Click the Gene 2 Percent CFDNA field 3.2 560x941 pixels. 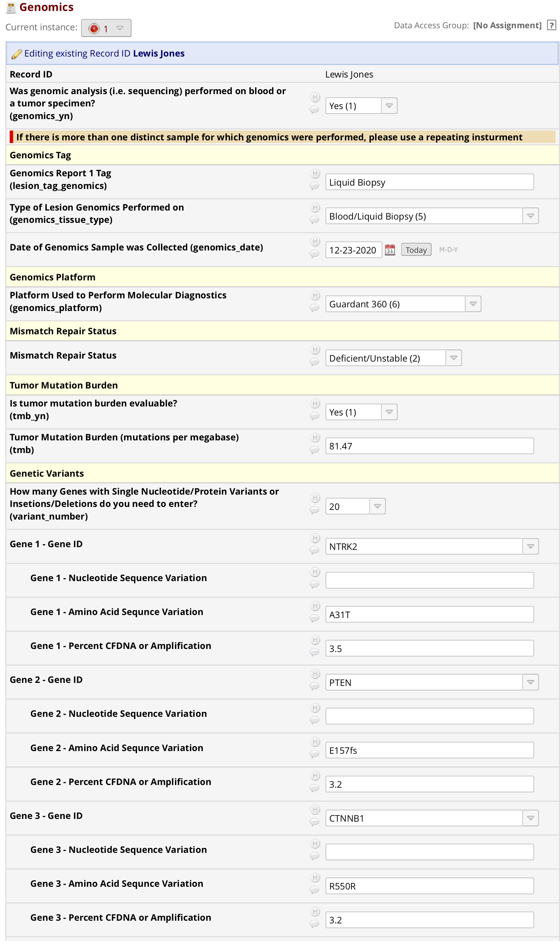[x=429, y=784]
